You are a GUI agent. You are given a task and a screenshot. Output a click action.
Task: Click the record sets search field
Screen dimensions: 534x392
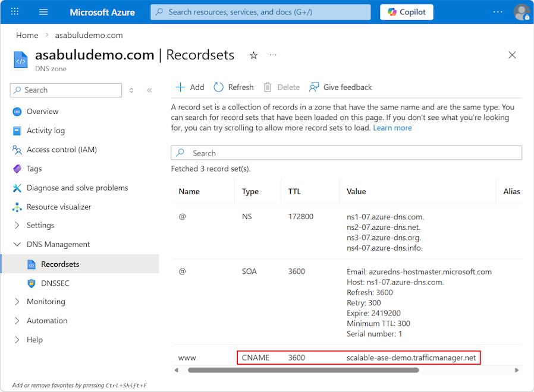coord(346,153)
